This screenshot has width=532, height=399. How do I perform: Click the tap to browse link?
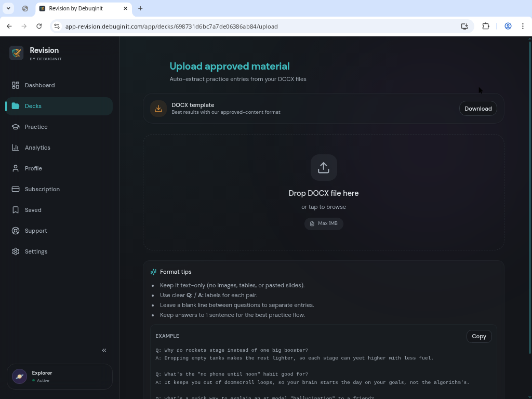pyautogui.click(x=323, y=207)
